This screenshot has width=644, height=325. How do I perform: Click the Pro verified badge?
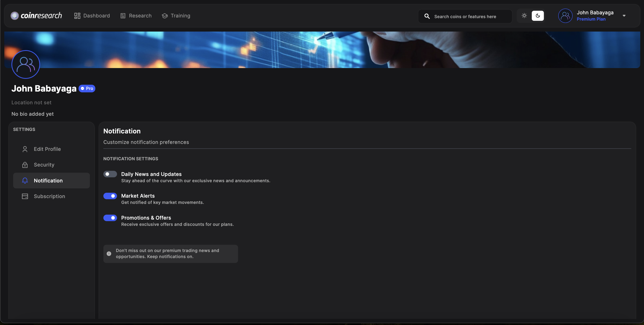coord(87,88)
